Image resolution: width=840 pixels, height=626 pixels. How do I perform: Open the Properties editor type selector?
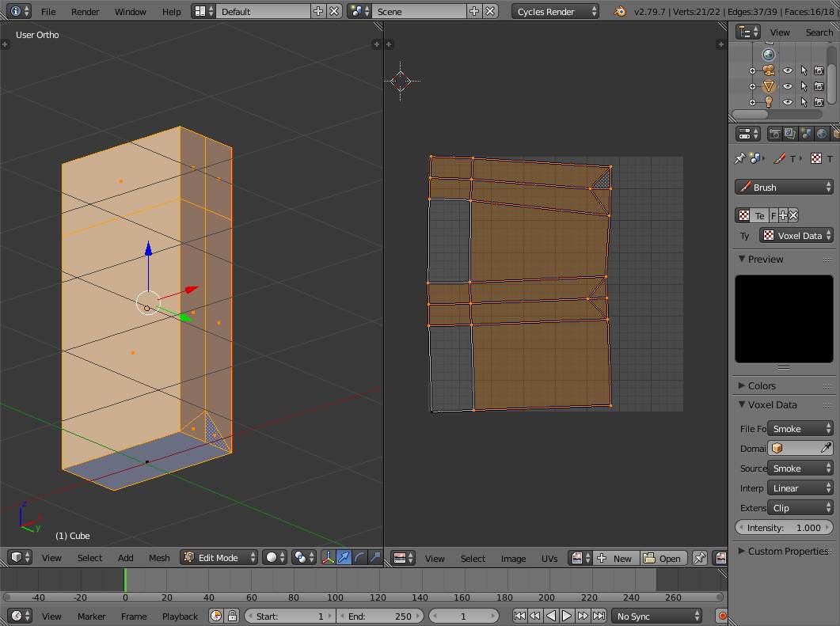coord(748,133)
